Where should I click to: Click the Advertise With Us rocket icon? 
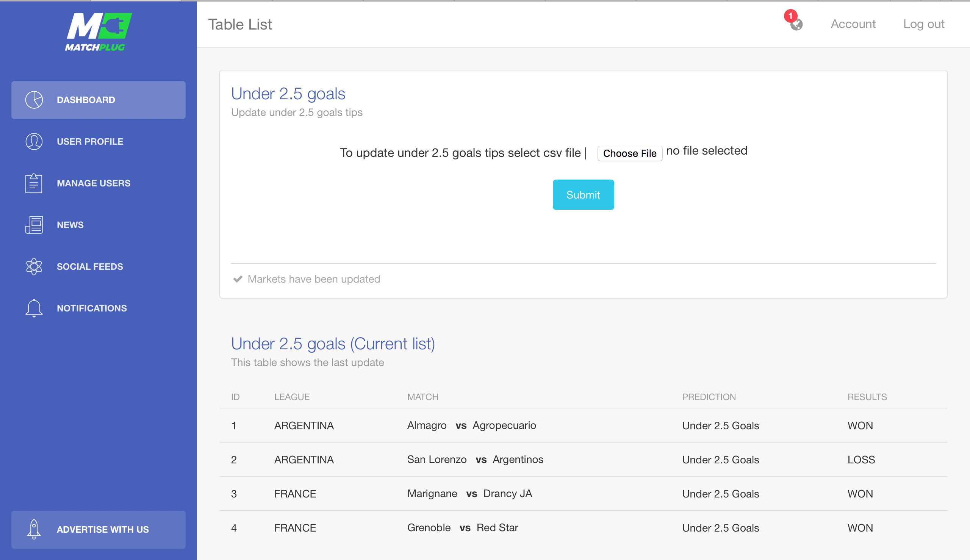(34, 529)
